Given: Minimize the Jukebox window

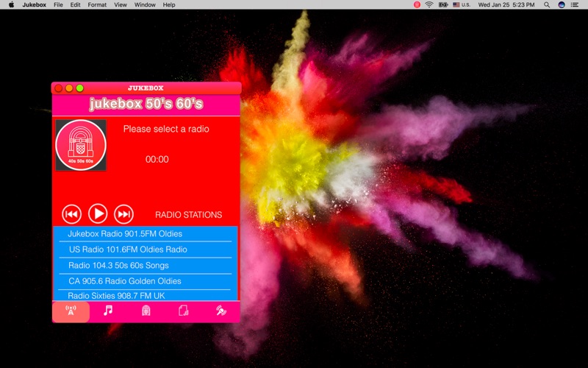Looking at the screenshot, I should 69,88.
